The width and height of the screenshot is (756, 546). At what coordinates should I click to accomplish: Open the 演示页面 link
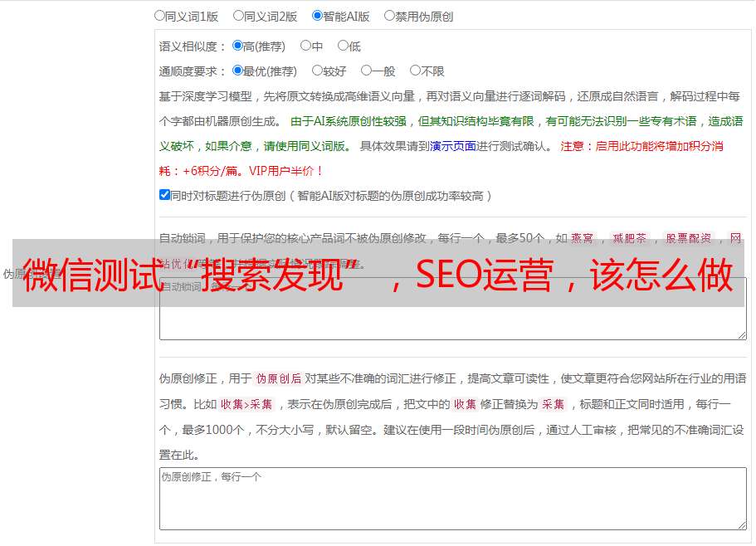coord(453,146)
